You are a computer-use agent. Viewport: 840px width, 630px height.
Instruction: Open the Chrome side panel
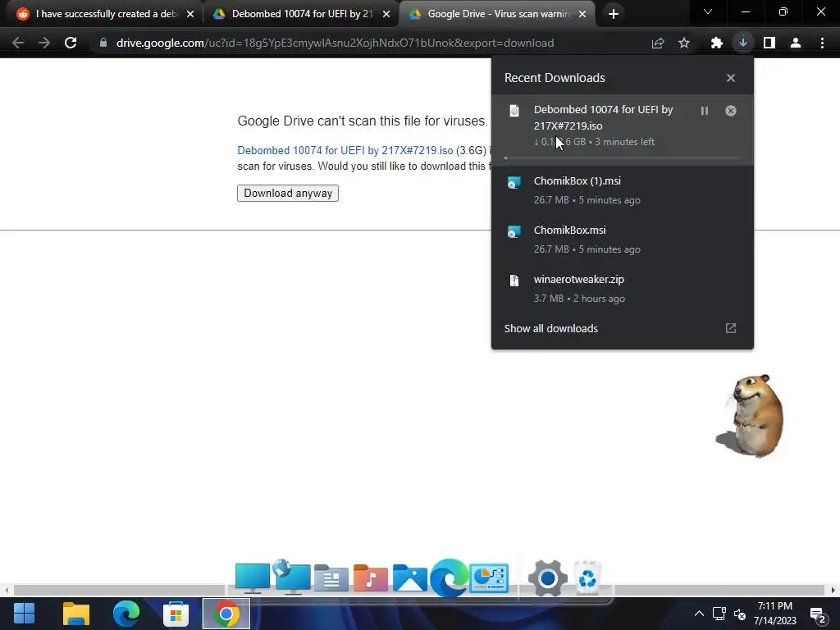pos(769,43)
